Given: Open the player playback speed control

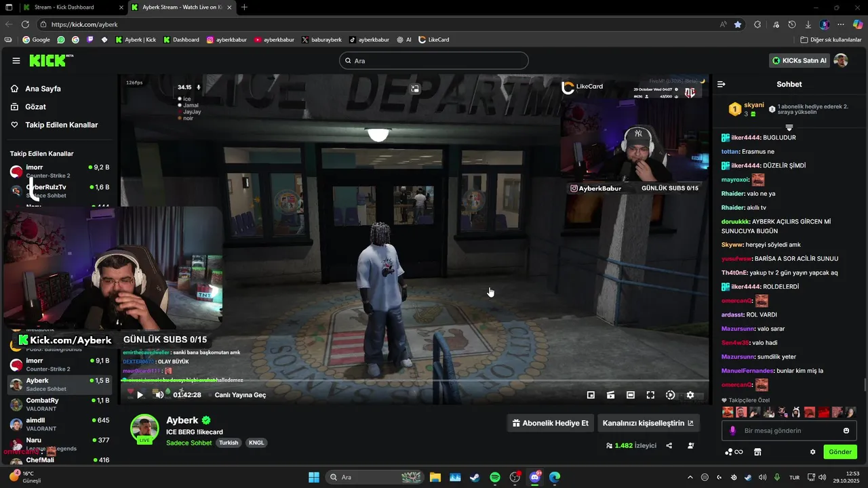Looking at the screenshot, I should (x=671, y=394).
